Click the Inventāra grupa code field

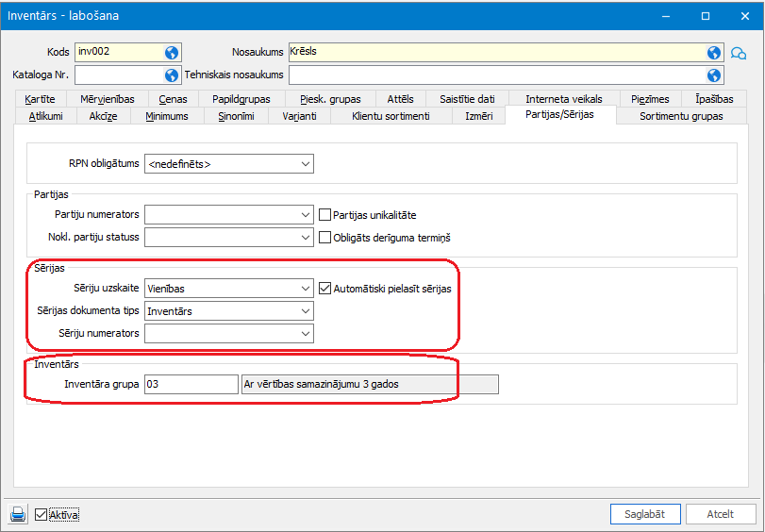(x=191, y=384)
